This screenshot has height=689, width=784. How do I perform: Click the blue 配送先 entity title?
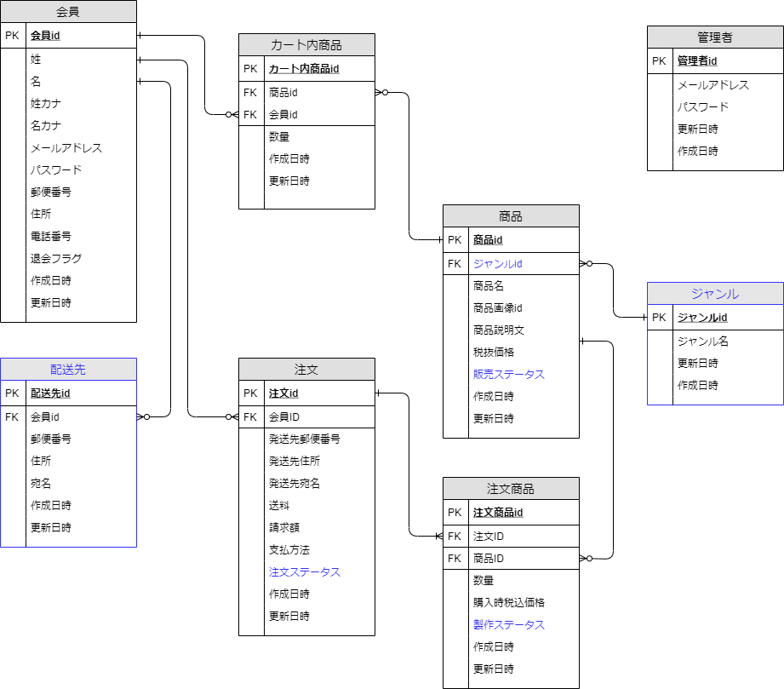click(x=69, y=369)
